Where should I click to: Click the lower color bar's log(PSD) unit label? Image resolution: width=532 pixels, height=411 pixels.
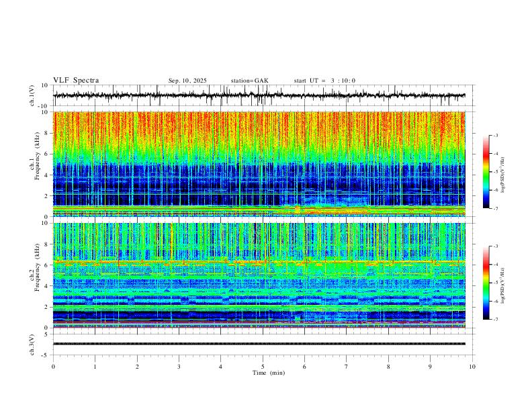[502, 286]
